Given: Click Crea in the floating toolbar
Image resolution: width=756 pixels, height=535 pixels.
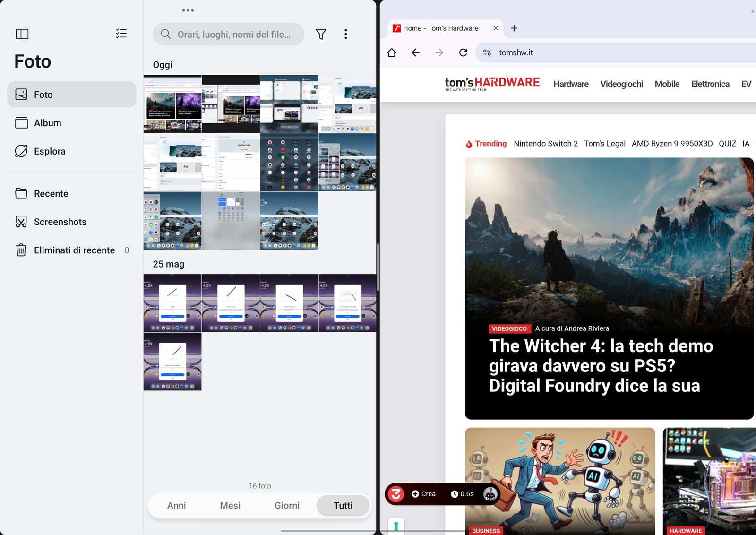Looking at the screenshot, I should pyautogui.click(x=423, y=494).
